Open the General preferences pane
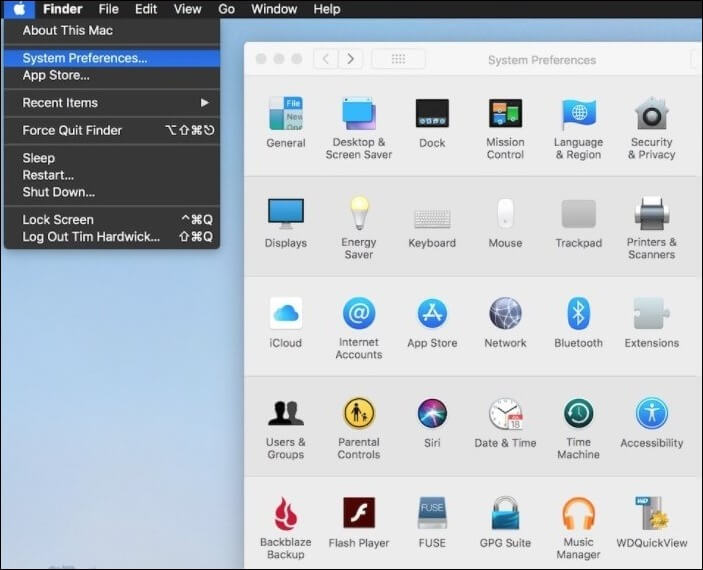Viewport: 703px width, 570px height. pos(286,122)
